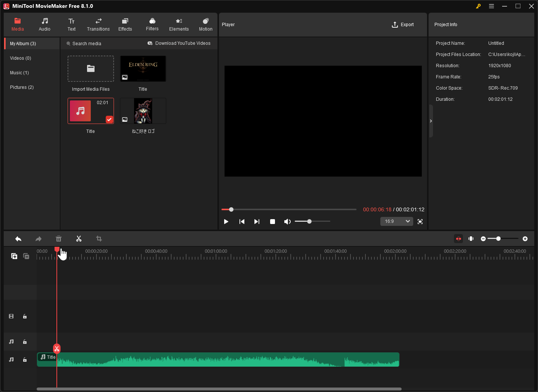The width and height of the screenshot is (538, 392).
Task: Redo the last action
Action: click(x=38, y=239)
